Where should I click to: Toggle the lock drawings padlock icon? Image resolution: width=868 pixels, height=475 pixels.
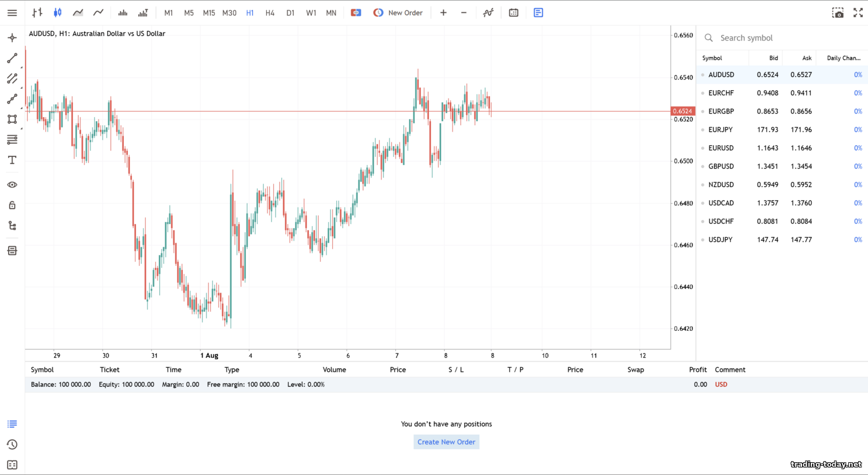coord(12,206)
